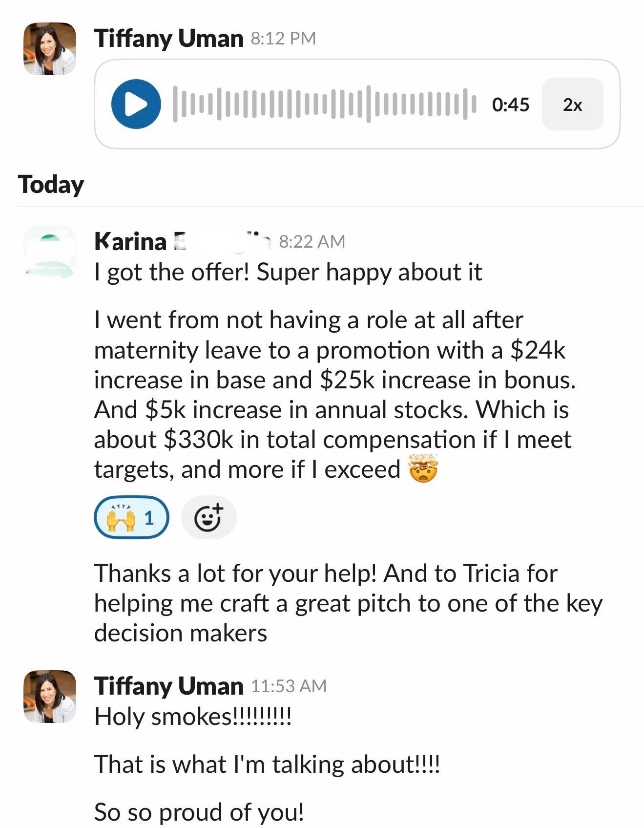Click the 8:22 AM message timestamp
The width and height of the screenshot is (644, 828).
(312, 241)
